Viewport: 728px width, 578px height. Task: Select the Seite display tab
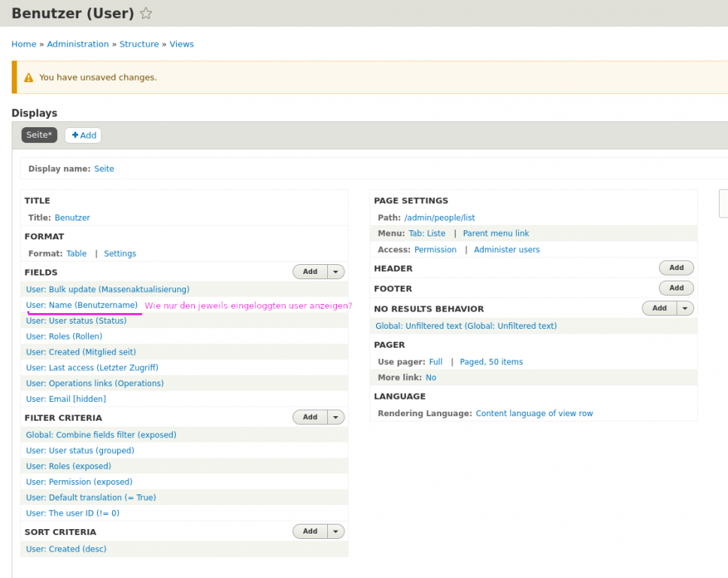39,135
